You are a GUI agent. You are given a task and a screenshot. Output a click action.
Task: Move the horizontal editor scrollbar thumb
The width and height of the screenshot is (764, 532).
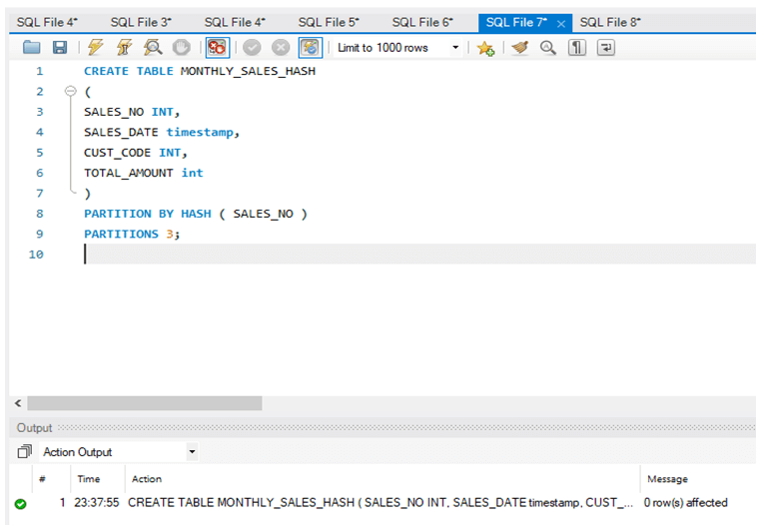[x=145, y=403]
